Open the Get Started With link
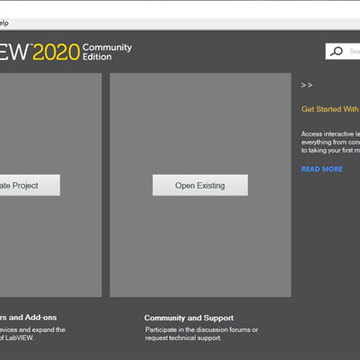The width and height of the screenshot is (360, 360). [330, 109]
